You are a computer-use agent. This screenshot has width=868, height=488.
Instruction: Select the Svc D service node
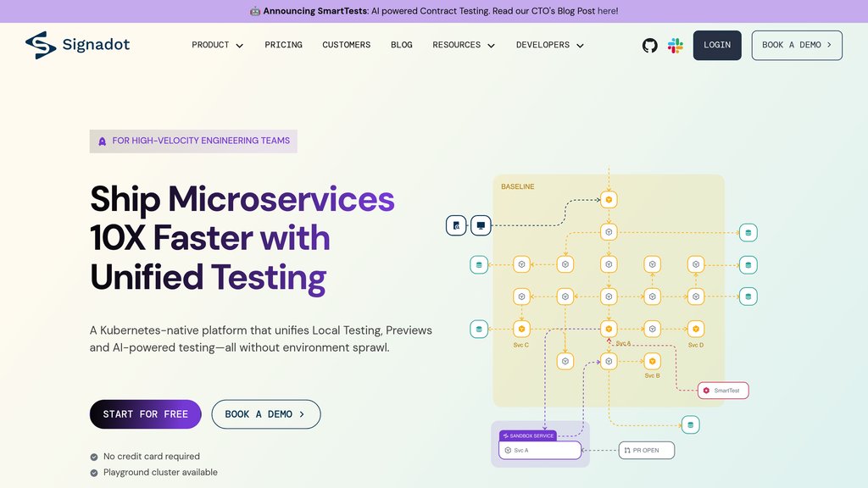click(x=696, y=329)
